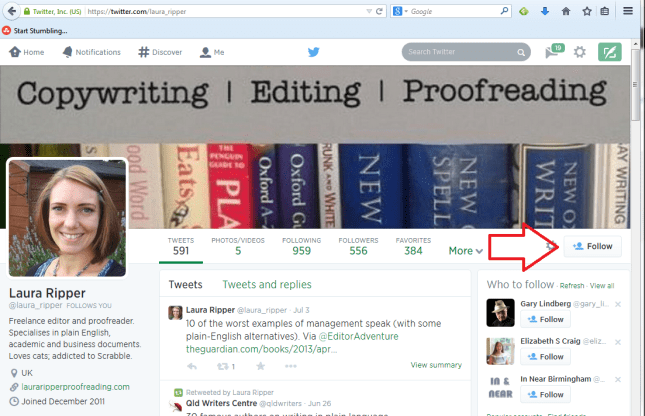Click the vertical scrollbar thumb
This screenshot has width=645, height=416.
point(636,84)
